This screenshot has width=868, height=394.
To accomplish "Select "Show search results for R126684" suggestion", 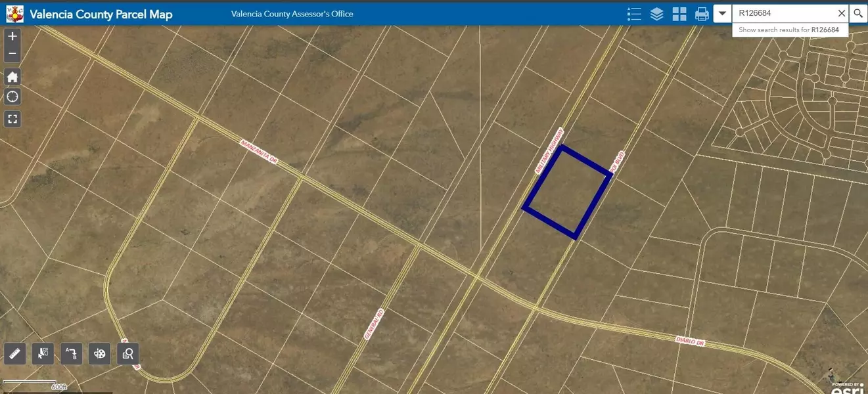I will point(790,30).
